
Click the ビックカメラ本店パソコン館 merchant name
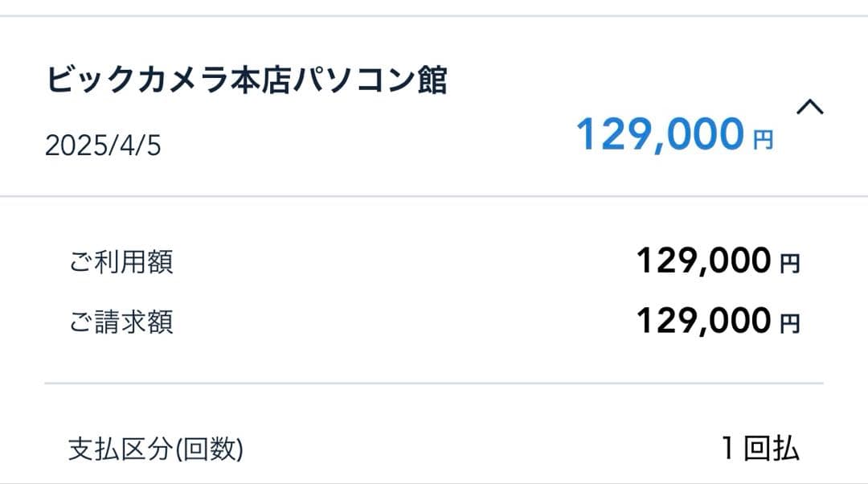[246, 81]
